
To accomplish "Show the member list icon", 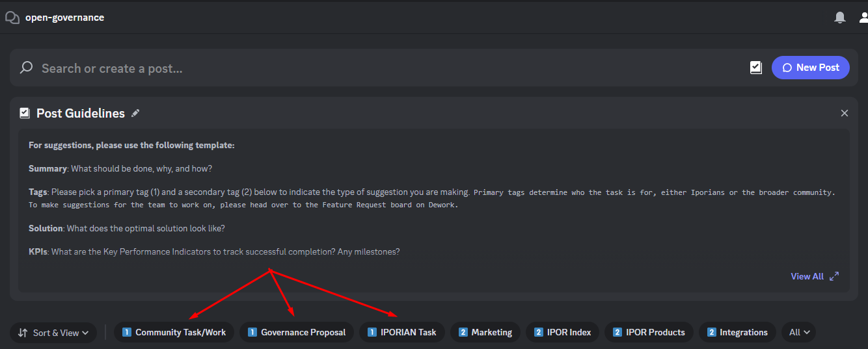I will click(863, 18).
